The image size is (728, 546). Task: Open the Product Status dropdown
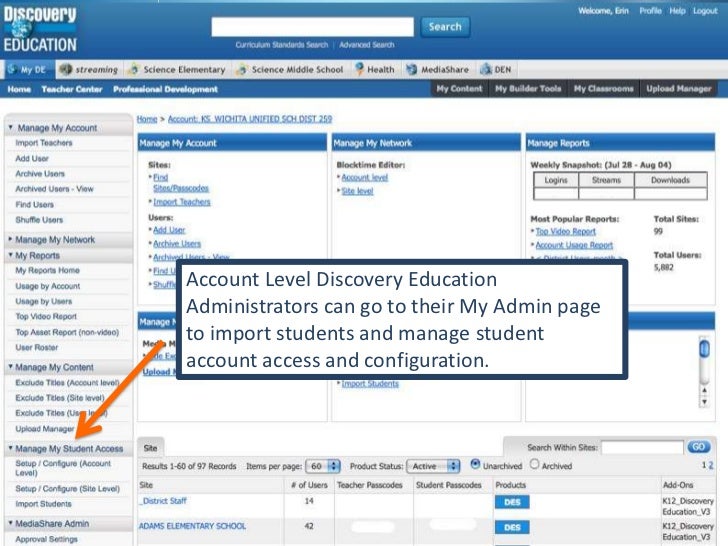[x=433, y=466]
